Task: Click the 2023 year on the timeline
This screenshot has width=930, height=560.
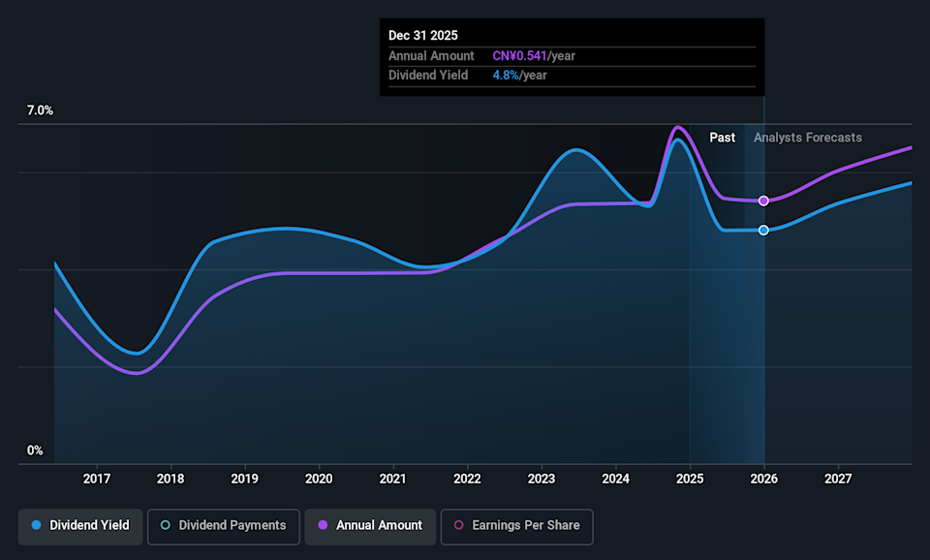Action: coord(542,479)
